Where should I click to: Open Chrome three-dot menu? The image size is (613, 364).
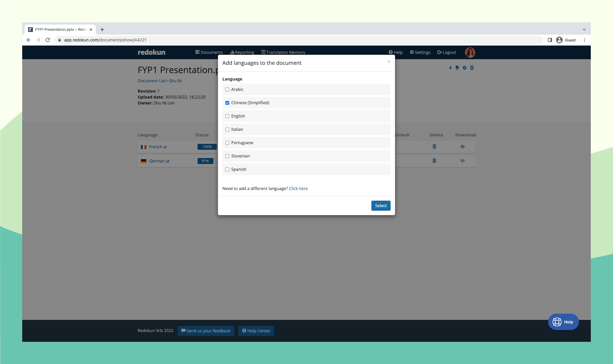pyautogui.click(x=584, y=40)
